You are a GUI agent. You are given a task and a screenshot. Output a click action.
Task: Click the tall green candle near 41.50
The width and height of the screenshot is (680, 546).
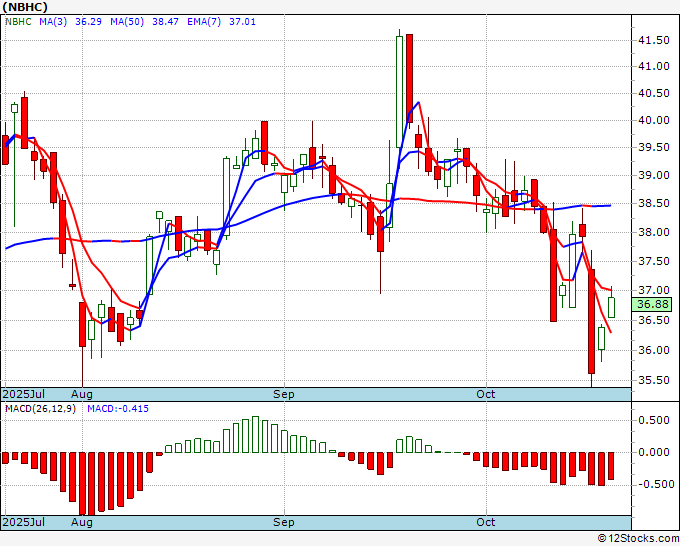399,87
